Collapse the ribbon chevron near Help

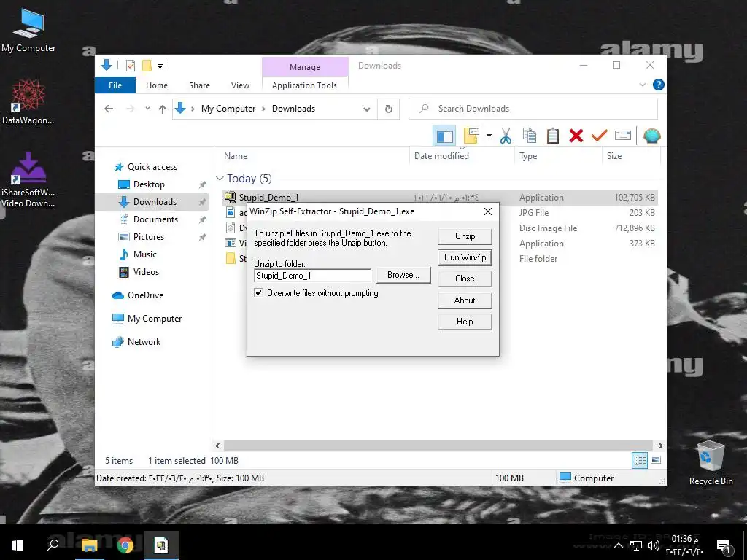[x=642, y=85]
